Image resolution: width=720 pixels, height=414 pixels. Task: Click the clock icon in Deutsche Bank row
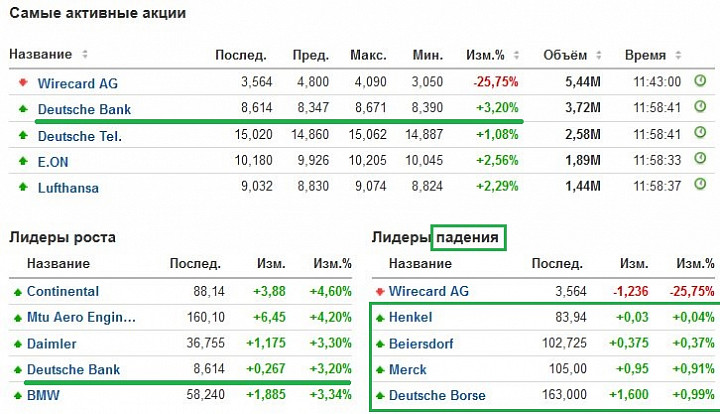click(x=700, y=106)
